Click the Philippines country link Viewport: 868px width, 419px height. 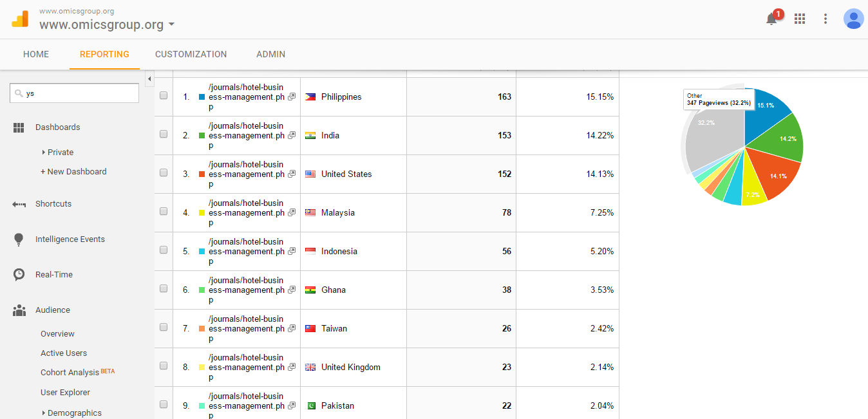click(x=341, y=97)
